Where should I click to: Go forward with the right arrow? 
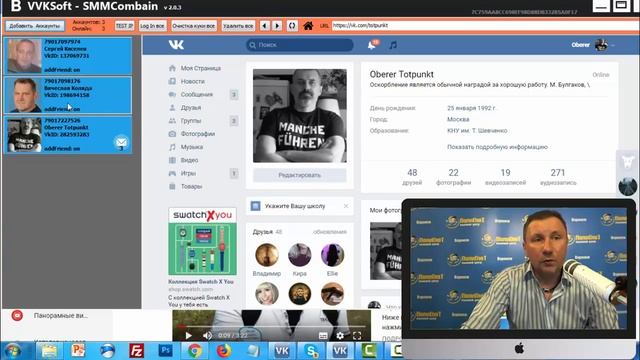click(x=277, y=26)
